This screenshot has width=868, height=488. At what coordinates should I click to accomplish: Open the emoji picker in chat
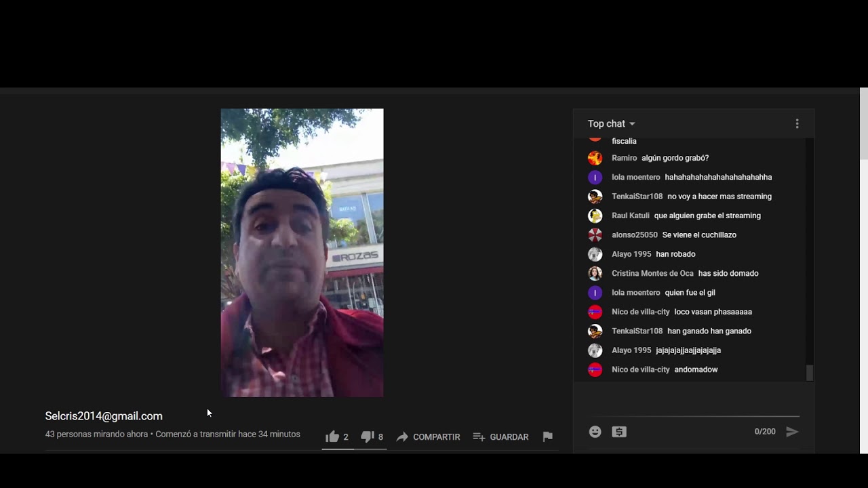point(595,432)
